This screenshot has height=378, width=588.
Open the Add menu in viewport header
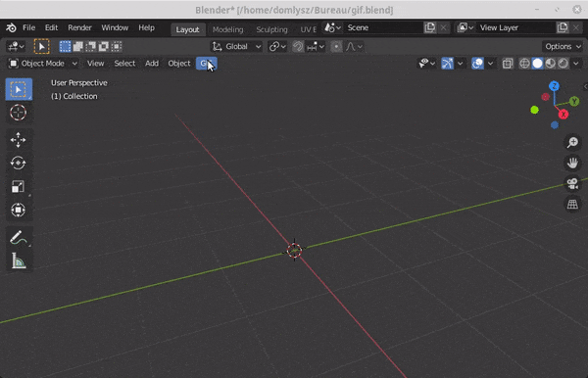(x=152, y=64)
